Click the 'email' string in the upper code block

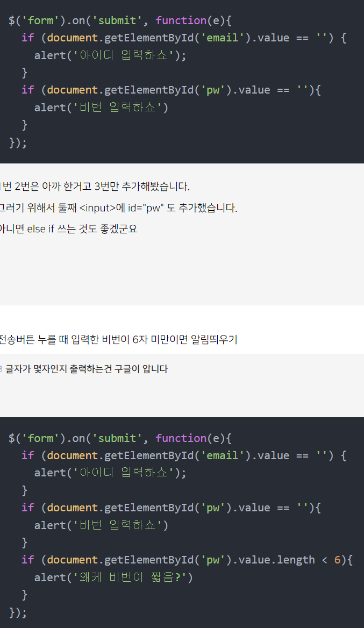tap(222, 38)
